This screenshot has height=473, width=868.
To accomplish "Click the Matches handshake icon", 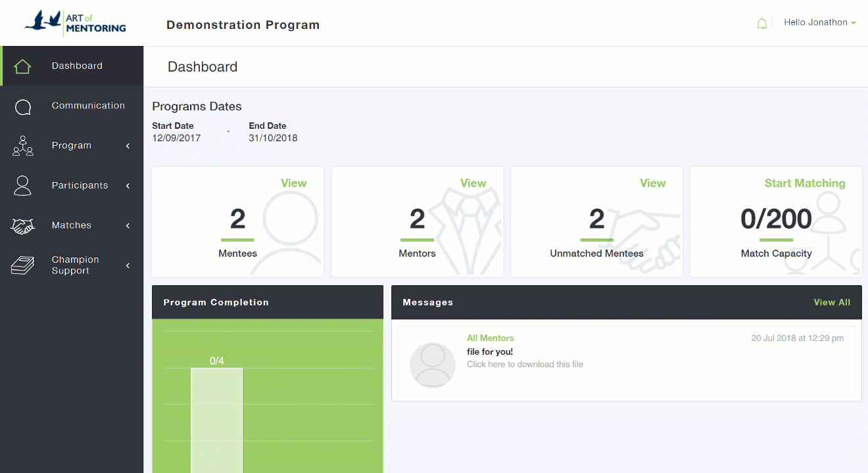I will pyautogui.click(x=22, y=226).
